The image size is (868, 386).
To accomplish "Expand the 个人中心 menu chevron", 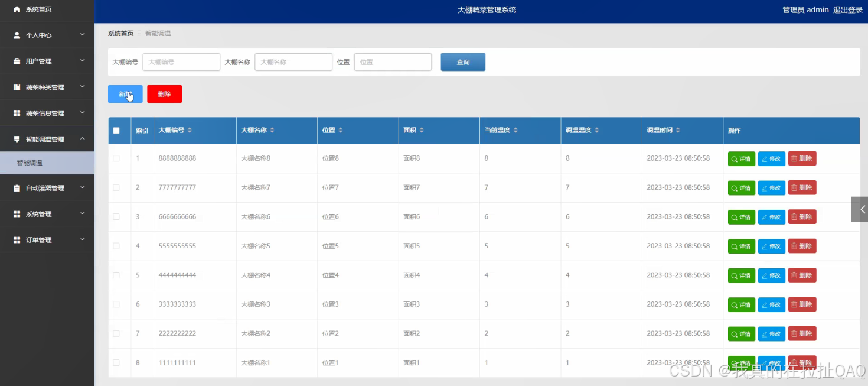I will coord(83,35).
